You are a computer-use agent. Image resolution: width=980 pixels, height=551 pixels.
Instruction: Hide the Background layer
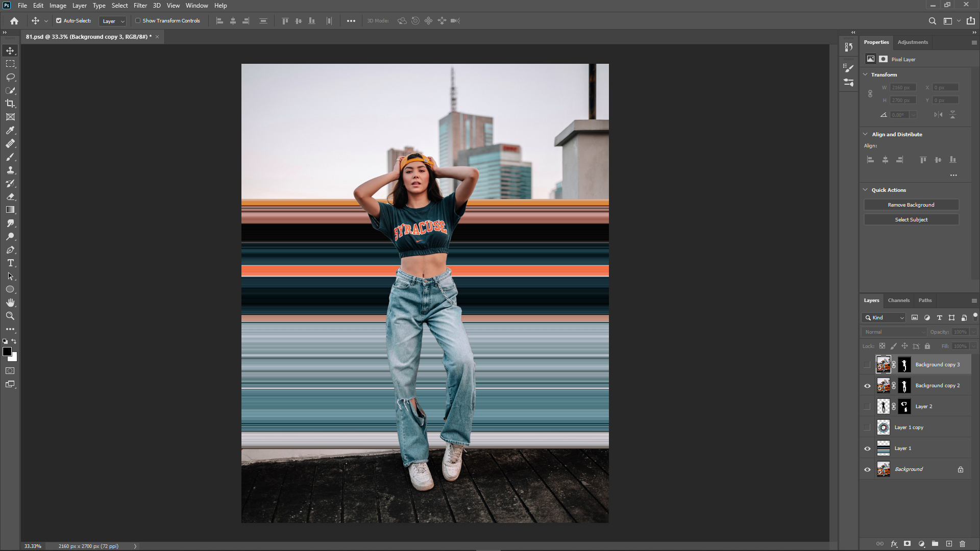(867, 469)
